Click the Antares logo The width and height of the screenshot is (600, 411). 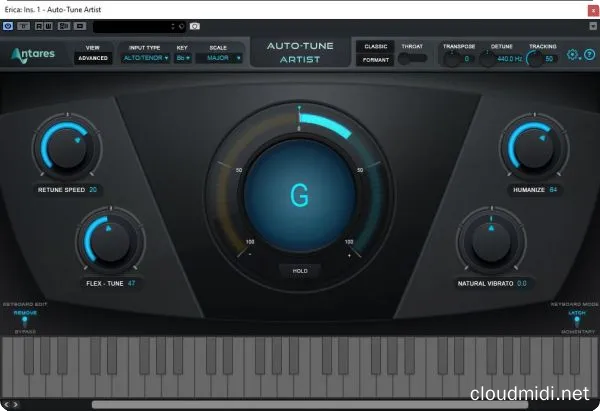[33, 54]
